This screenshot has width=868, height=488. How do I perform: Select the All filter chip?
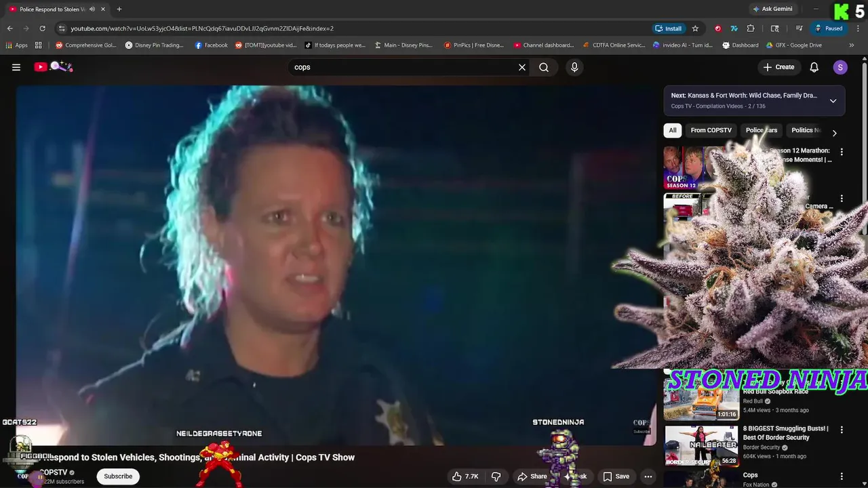click(673, 130)
